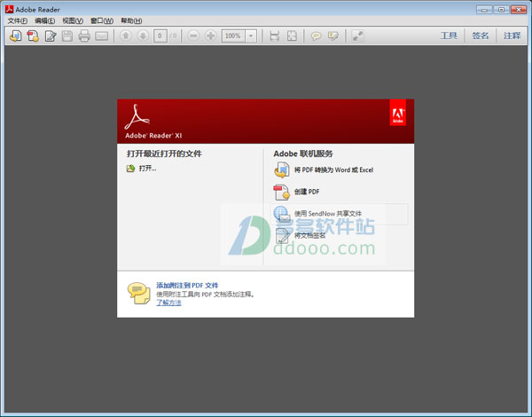Close the Adobe Reader window
The height and width of the screenshot is (417, 532).
[x=519, y=10]
